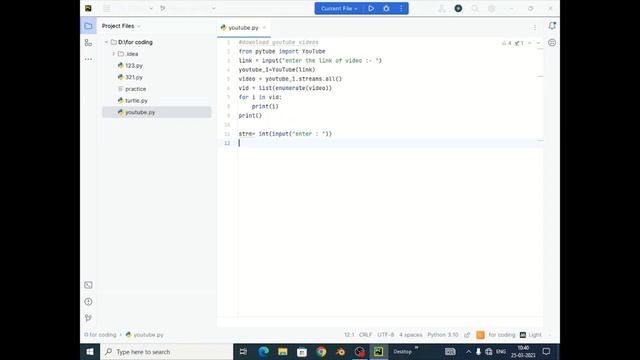Go to the next highlighted error arrow
This screenshot has width=640, height=360.
(x=538, y=43)
